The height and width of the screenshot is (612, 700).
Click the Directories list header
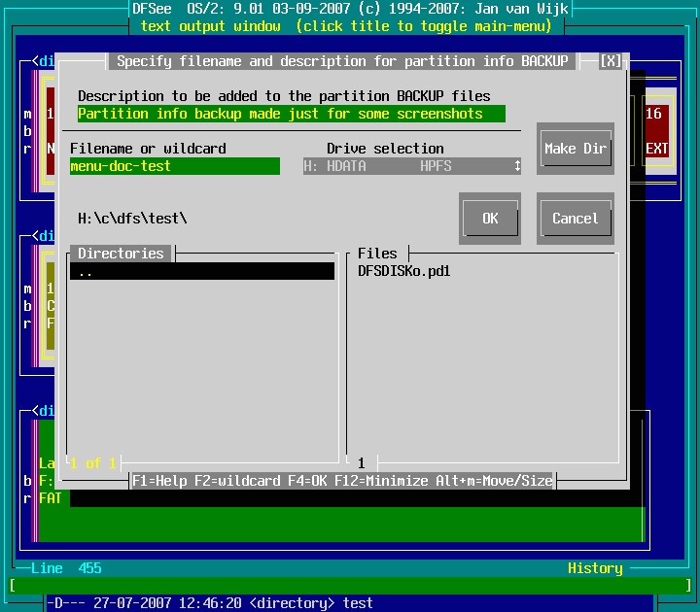point(121,254)
